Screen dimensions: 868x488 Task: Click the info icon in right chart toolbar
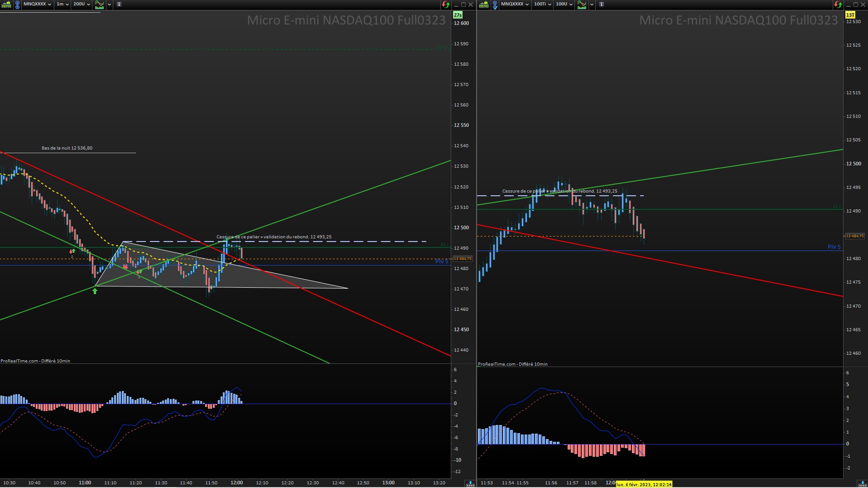602,4
